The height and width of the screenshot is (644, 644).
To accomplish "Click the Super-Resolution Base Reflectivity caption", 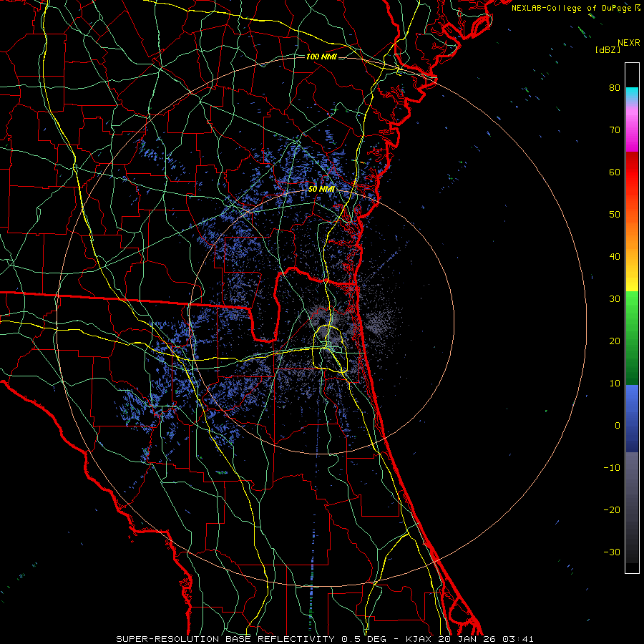I will click(225, 639).
